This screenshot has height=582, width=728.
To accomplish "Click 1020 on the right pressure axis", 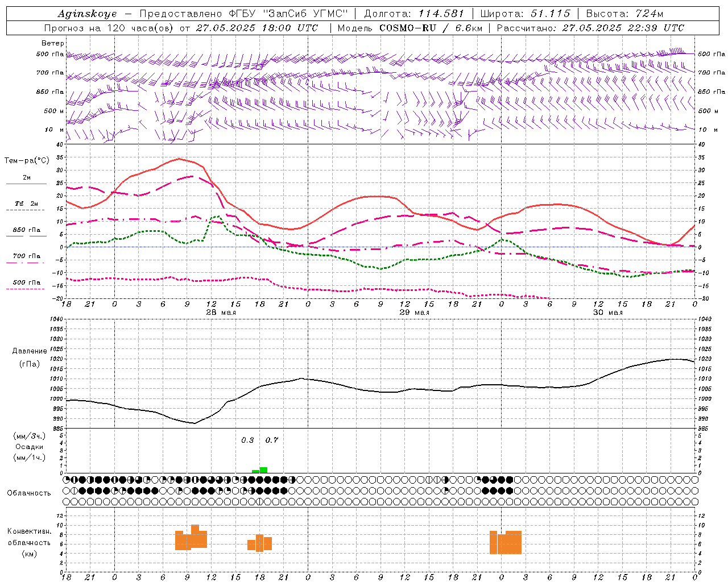I will click(x=704, y=359).
